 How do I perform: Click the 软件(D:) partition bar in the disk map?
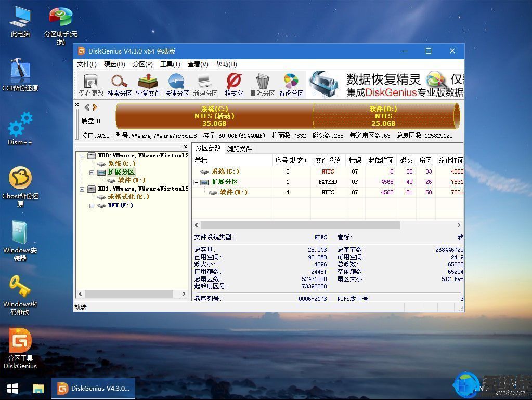pyautogui.click(x=383, y=116)
